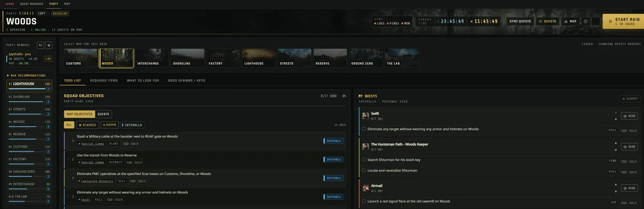Click Huntsman Path quest trader avatar
Image resolution: width=644 pixels, height=209 pixels.
pos(365,146)
